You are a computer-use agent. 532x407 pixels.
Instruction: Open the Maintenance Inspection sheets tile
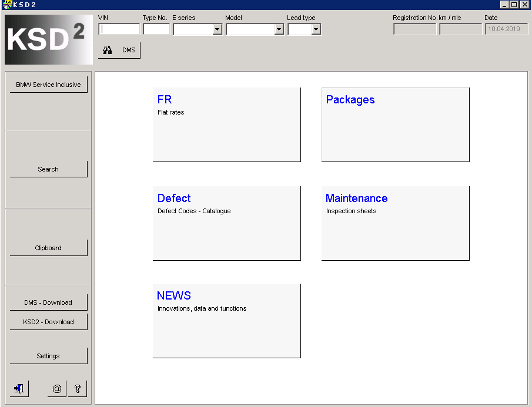[395, 223]
